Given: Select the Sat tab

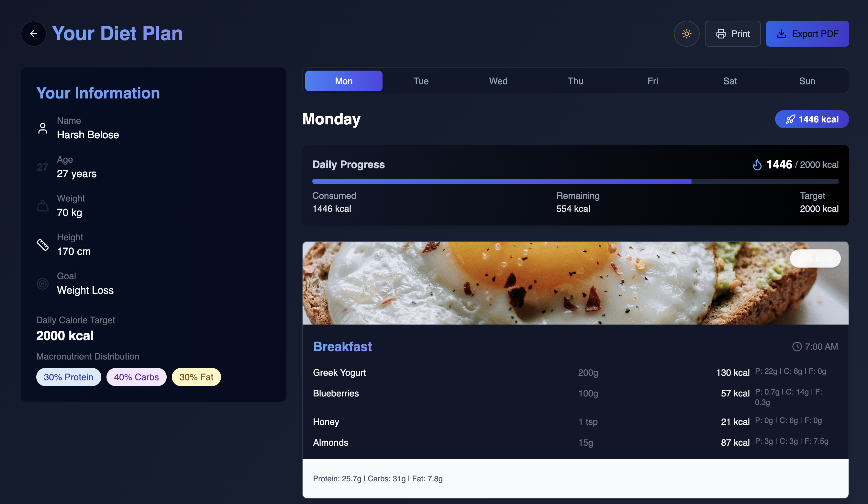Looking at the screenshot, I should [729, 81].
